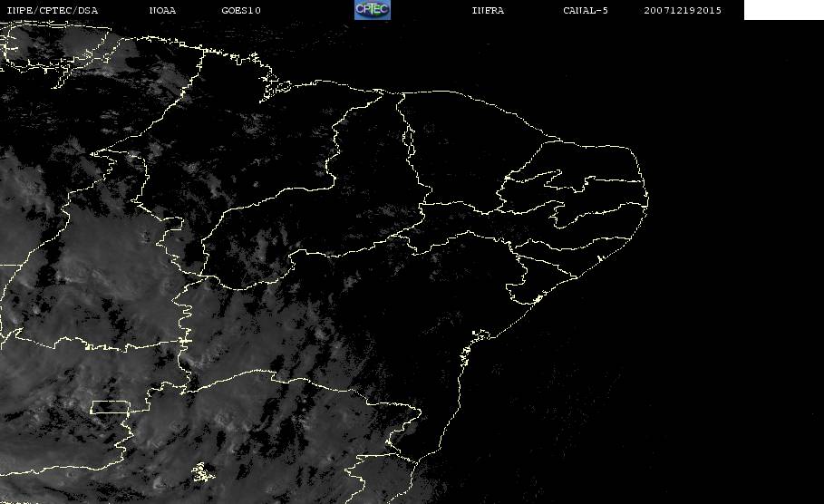Click the white box at top right

pyautogui.click(x=784, y=10)
